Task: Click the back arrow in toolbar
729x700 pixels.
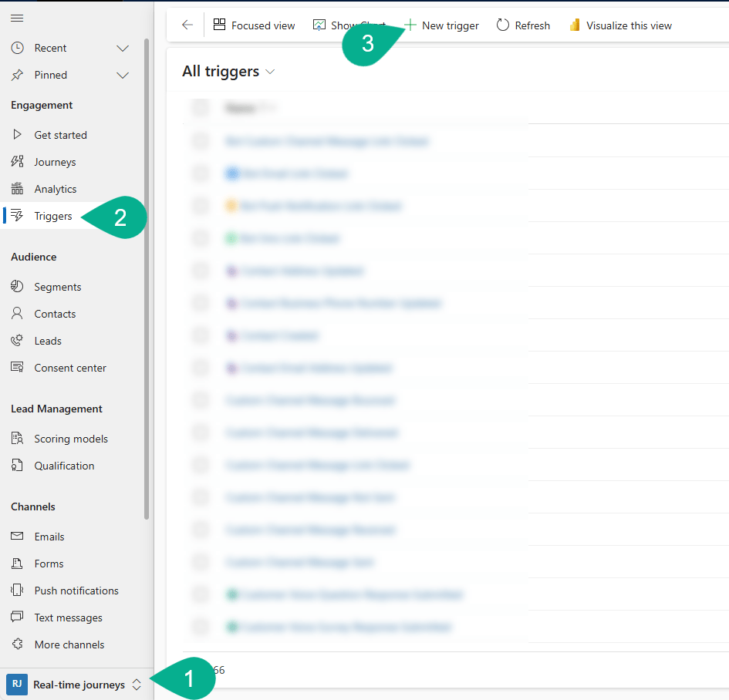Action: point(187,25)
